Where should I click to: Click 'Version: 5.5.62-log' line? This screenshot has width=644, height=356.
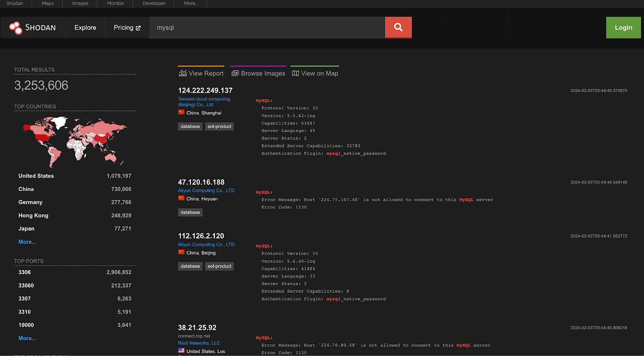pyautogui.click(x=288, y=116)
